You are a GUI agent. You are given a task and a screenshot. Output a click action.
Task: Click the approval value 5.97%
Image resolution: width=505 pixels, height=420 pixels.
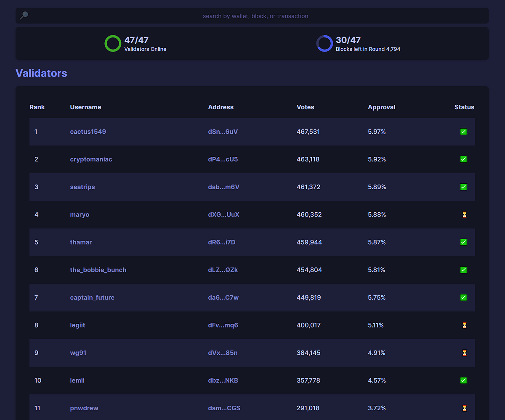377,132
